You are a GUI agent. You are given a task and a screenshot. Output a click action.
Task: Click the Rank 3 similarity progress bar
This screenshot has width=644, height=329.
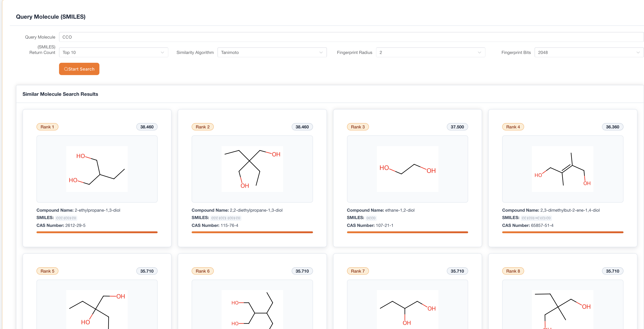407,232
